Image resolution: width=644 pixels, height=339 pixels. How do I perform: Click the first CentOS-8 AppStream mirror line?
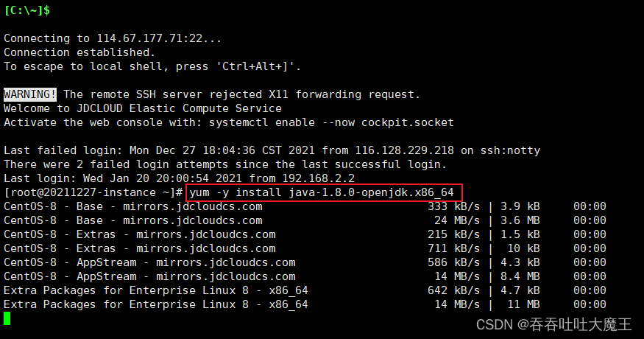[x=305, y=262]
